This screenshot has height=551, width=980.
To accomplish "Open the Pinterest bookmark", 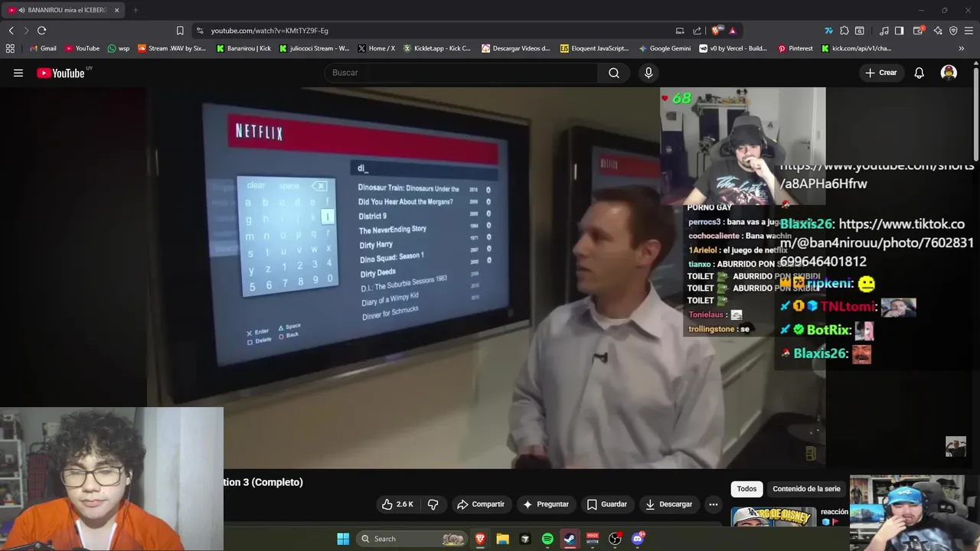I will 795,48.
